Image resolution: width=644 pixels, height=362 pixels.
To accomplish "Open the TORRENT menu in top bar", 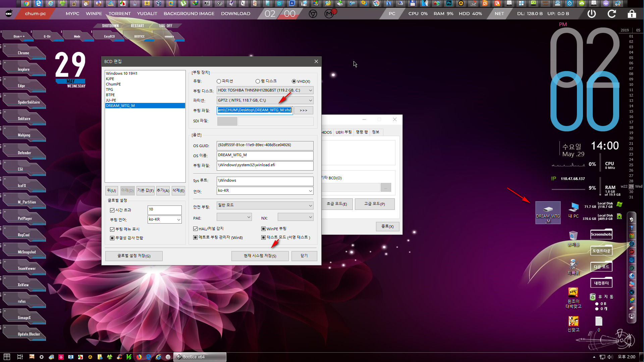I will coord(119,14).
